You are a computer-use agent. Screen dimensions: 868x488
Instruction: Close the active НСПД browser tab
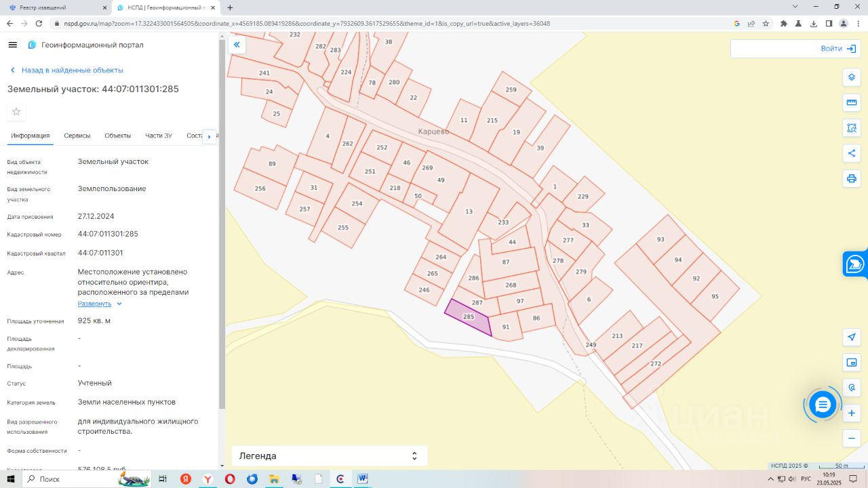tap(214, 7)
